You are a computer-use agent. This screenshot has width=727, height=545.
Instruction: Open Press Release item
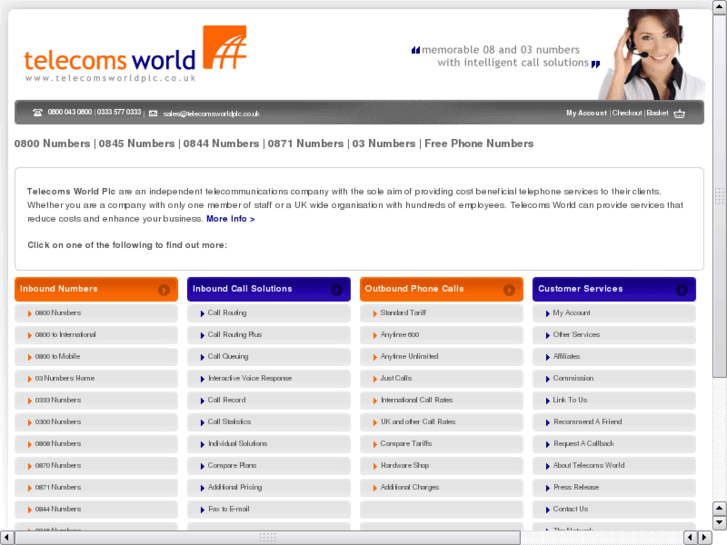click(614, 487)
